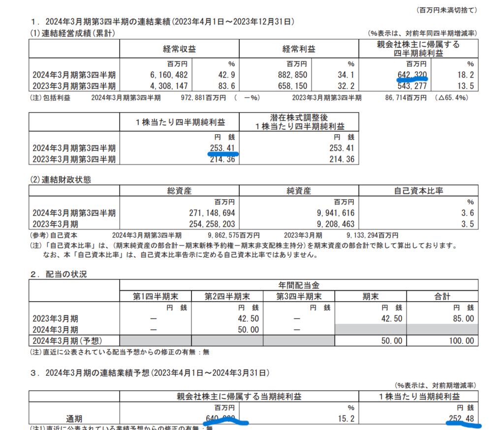The image size is (504, 430).
Task: Click the "第2四半期末" column header
Action: 227,296
